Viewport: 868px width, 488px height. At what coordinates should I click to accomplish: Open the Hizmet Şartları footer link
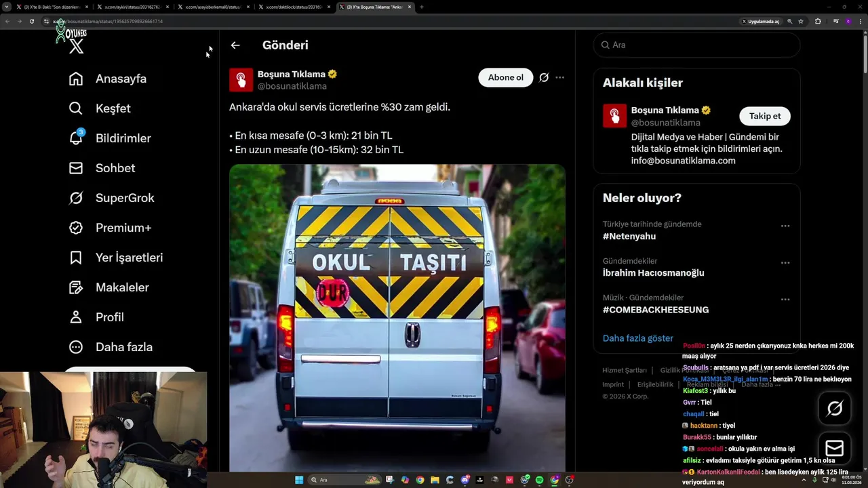pos(625,371)
